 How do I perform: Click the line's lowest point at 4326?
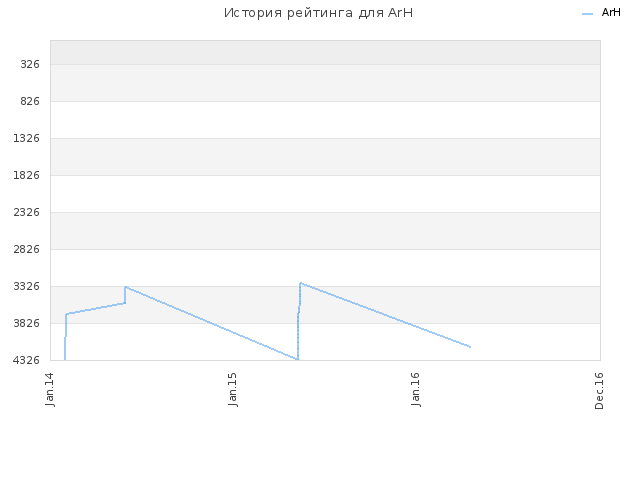[298, 359]
